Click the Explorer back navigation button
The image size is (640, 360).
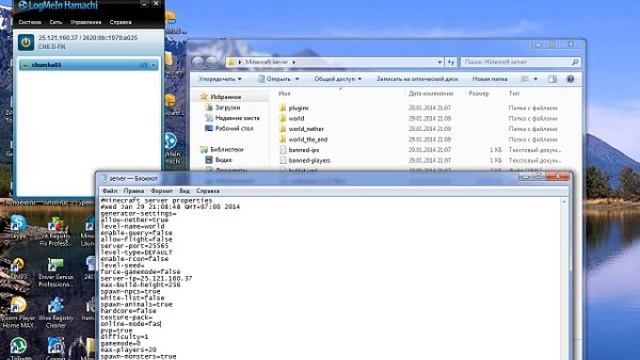(x=198, y=62)
